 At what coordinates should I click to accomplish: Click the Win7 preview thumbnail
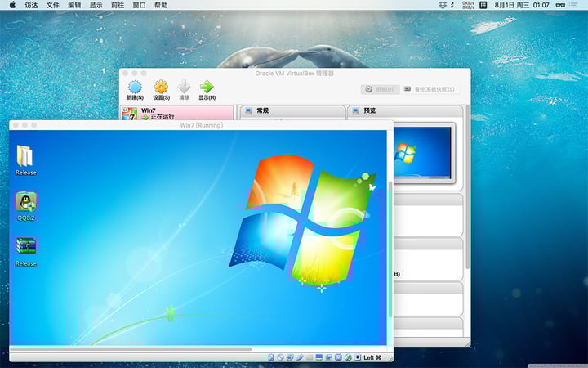(x=423, y=152)
